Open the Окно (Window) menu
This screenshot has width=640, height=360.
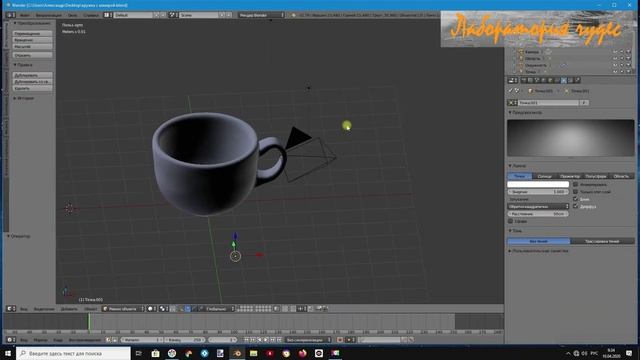[x=72, y=15]
